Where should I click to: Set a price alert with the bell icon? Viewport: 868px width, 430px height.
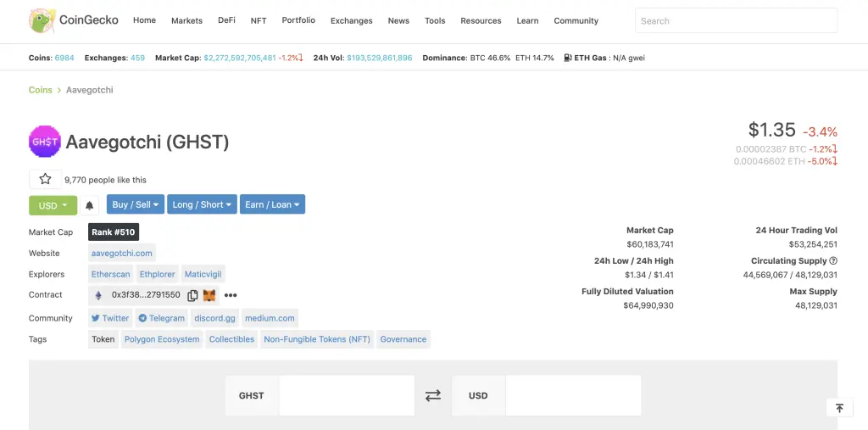coord(89,205)
